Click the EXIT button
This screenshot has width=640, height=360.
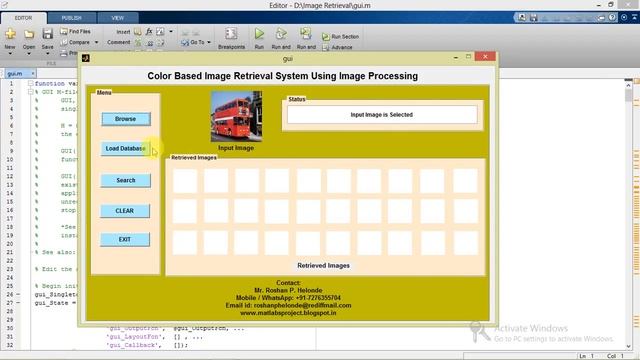(x=125, y=239)
